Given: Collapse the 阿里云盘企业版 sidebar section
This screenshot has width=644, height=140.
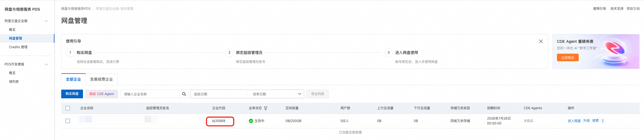Looking at the screenshot, I should (x=46, y=21).
